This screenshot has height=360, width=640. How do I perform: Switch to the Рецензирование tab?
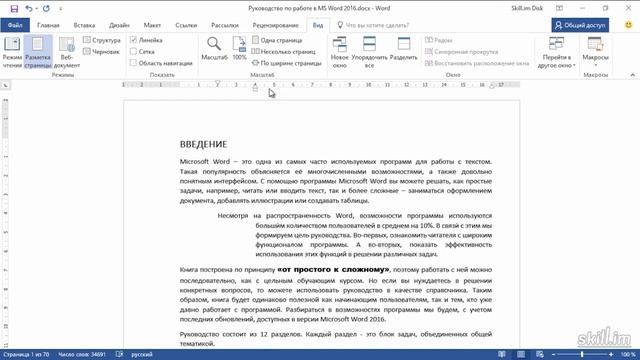point(276,25)
